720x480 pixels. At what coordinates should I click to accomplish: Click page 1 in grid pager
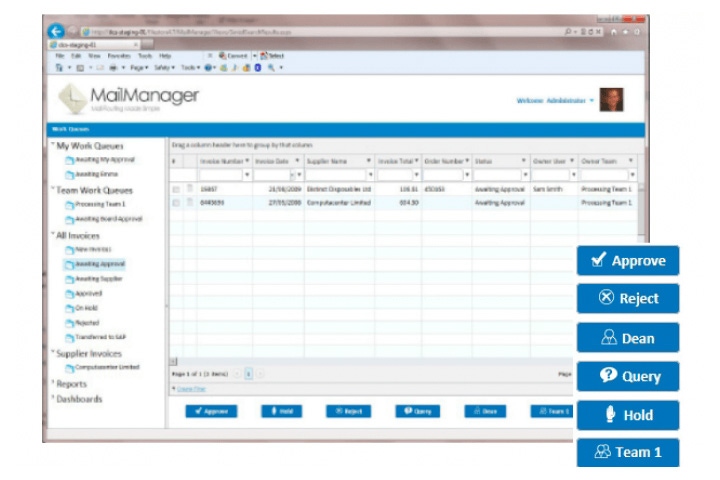point(248,374)
